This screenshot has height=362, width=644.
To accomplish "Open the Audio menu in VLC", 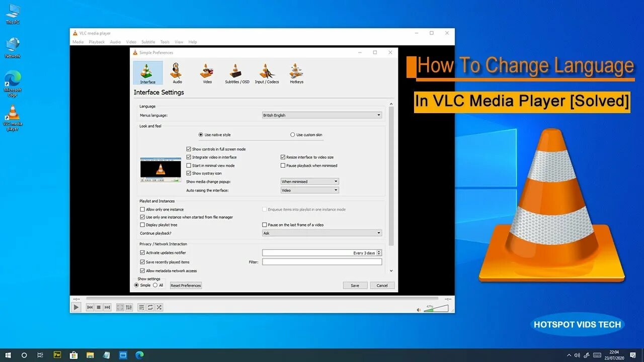I will 115,42.
